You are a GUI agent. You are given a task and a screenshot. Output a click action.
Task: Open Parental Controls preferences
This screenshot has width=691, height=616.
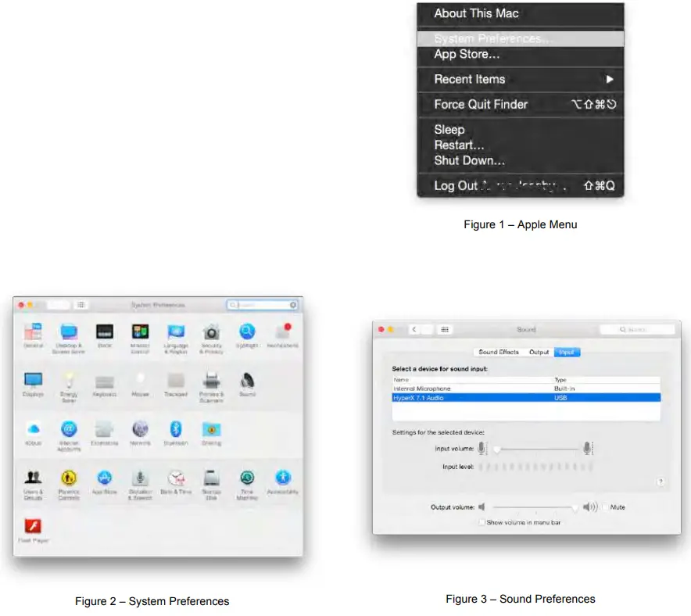coord(69,478)
